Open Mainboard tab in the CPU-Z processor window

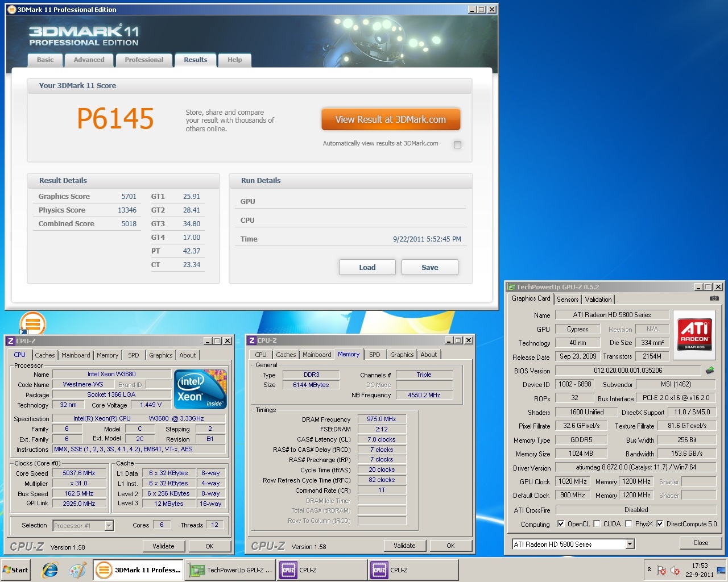[76, 355]
